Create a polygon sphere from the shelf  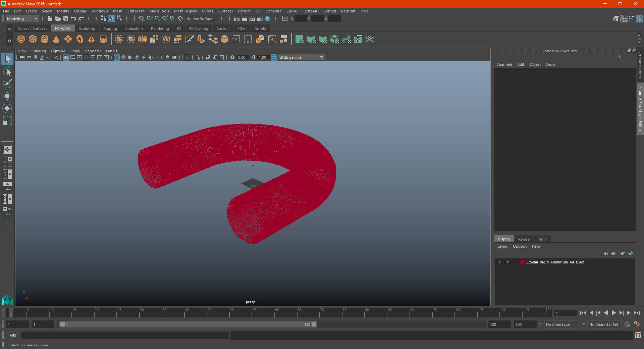point(21,39)
